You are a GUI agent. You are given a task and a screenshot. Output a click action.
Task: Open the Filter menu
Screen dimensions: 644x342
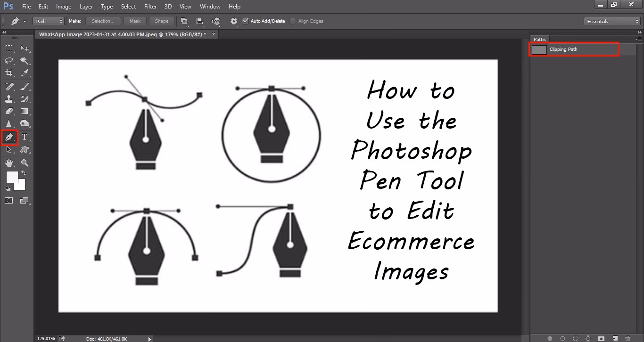click(150, 6)
